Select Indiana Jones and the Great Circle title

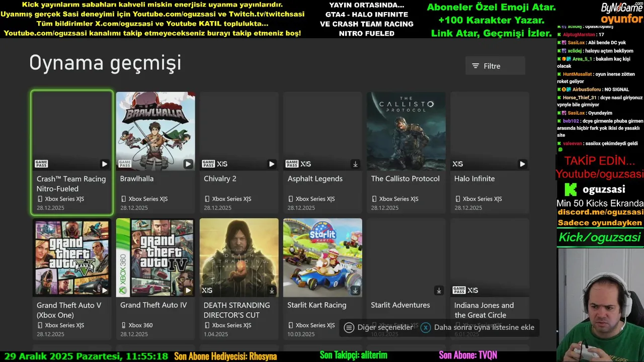[484, 310]
